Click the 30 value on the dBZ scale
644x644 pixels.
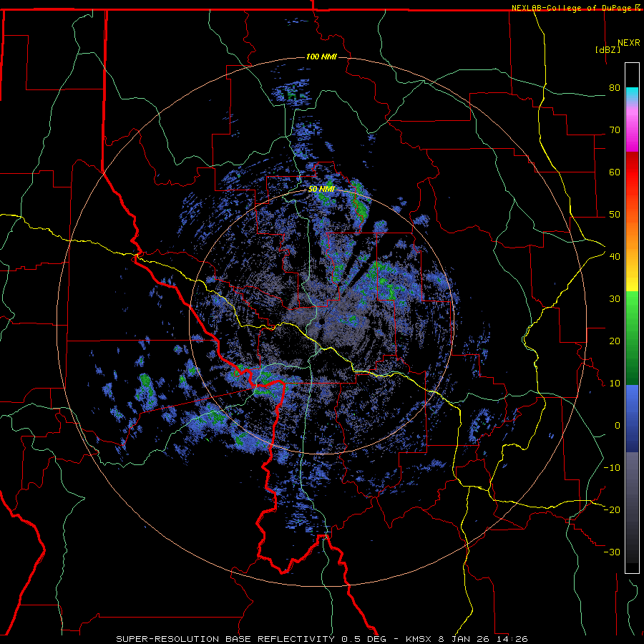(x=615, y=299)
